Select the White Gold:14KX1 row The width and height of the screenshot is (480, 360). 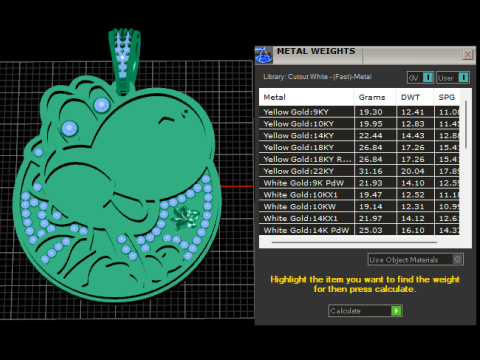tap(359, 219)
